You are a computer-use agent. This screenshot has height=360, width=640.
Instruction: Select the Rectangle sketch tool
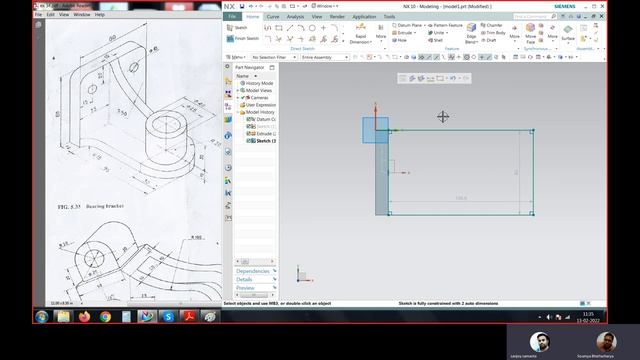coord(279,28)
